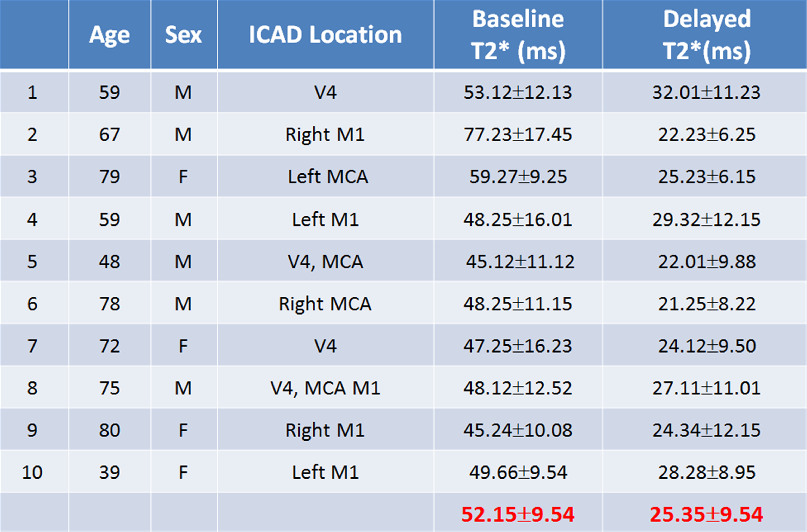This screenshot has width=807, height=532.
Task: Click the red average 52.15±9.54 cell
Action: point(518,514)
